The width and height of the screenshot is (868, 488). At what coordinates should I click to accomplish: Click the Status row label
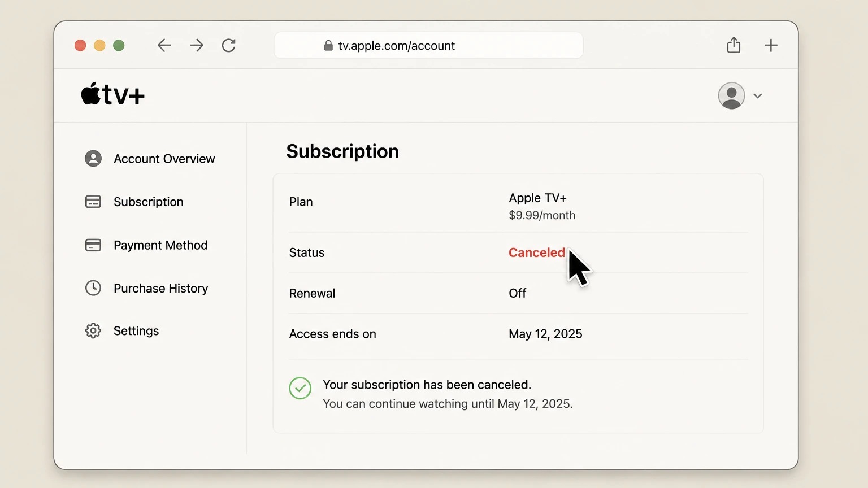pyautogui.click(x=307, y=252)
